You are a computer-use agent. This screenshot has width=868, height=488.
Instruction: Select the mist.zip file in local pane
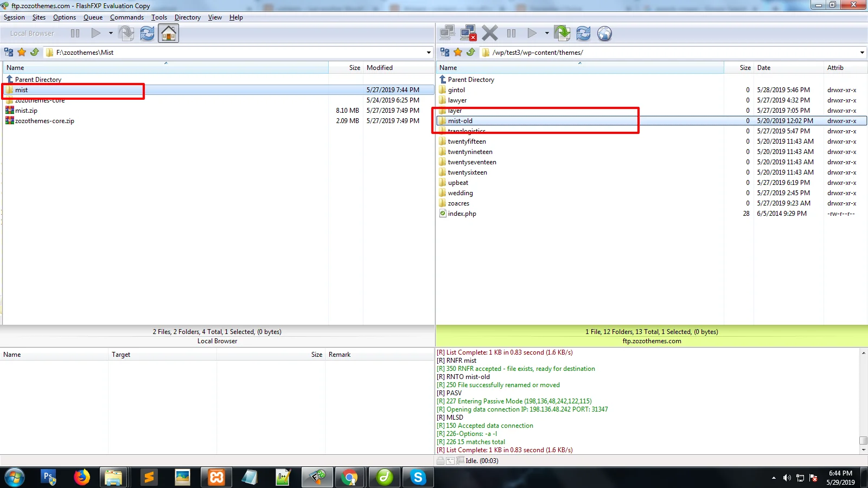pyautogui.click(x=26, y=111)
